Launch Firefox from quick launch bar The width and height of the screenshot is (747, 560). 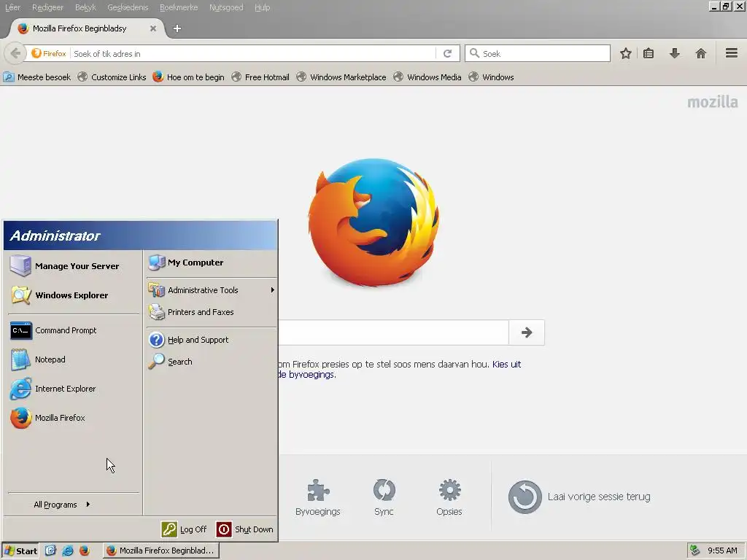pyautogui.click(x=85, y=551)
